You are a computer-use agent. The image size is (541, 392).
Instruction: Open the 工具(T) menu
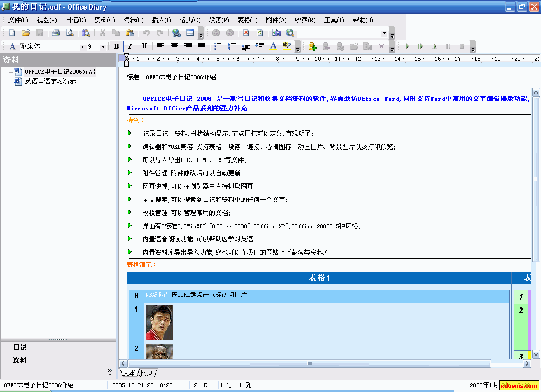coord(334,20)
